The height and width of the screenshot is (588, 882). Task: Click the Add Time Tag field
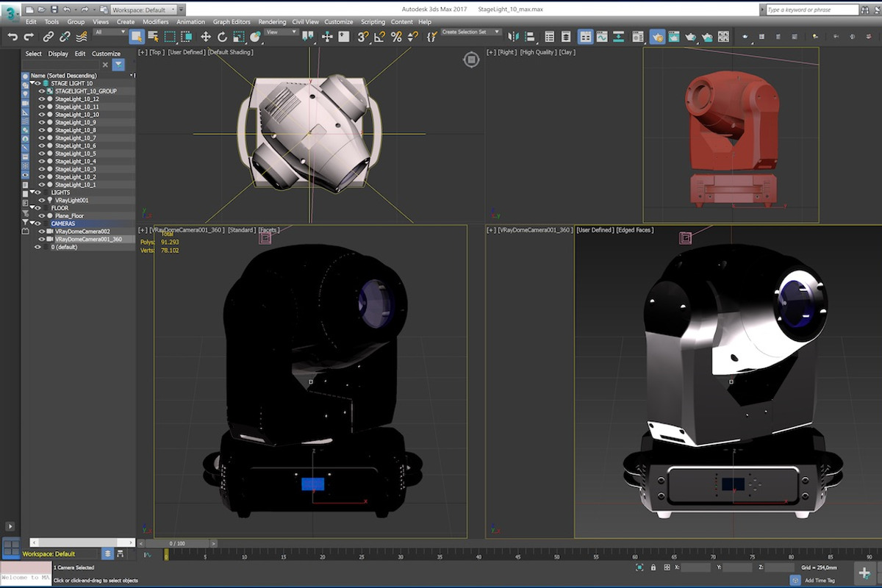tap(820, 581)
